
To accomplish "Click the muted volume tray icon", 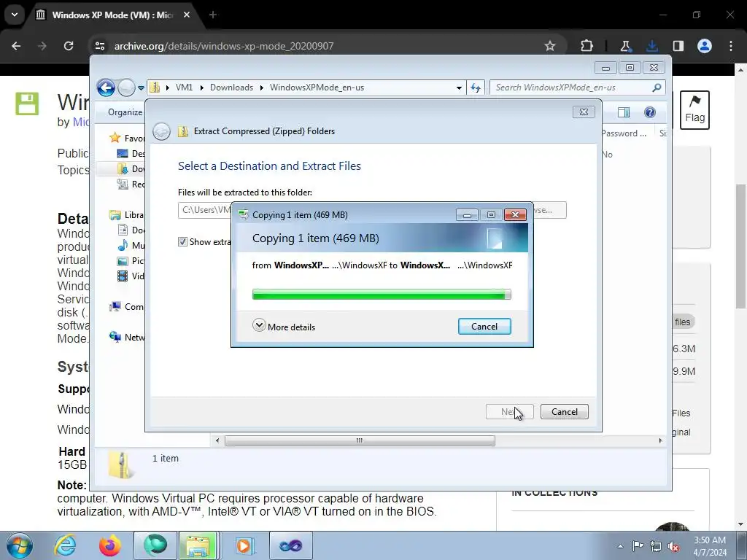I will [673, 546].
